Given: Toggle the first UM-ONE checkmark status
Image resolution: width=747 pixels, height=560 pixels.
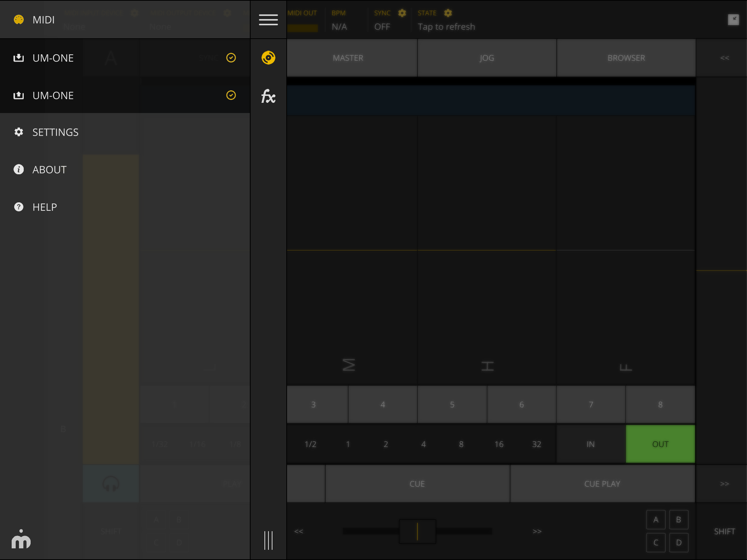Looking at the screenshot, I should click(x=231, y=57).
